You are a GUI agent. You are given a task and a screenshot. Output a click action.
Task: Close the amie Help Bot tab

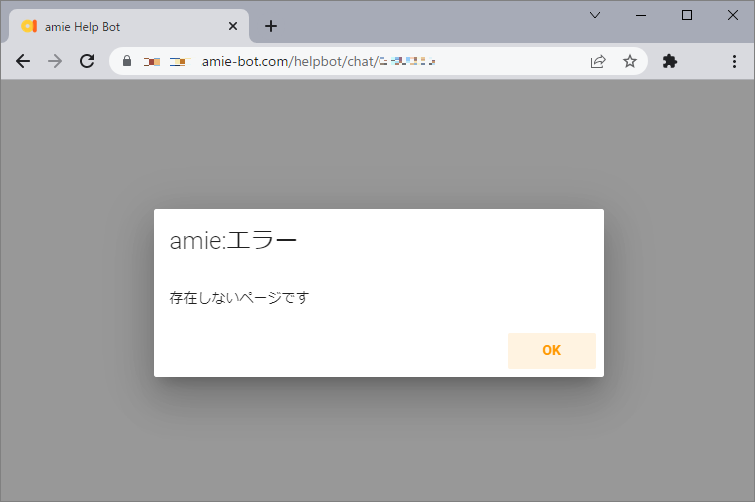(x=233, y=26)
